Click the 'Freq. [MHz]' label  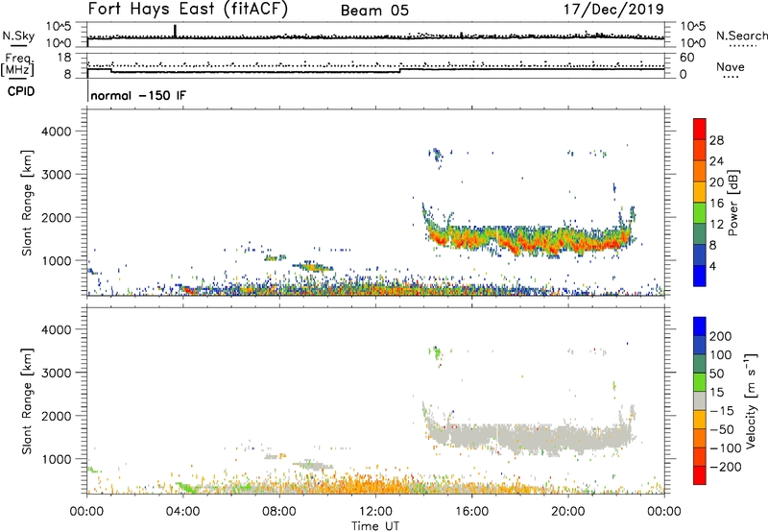[x=17, y=64]
